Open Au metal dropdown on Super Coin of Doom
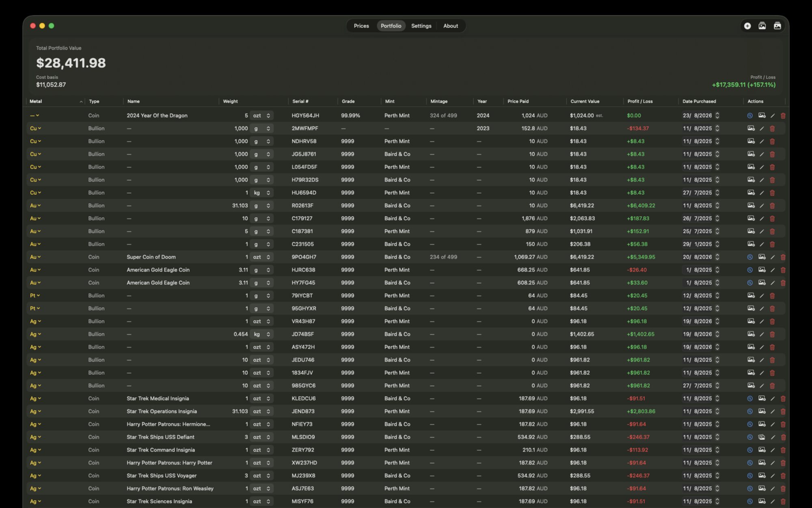The image size is (812, 508). 35,257
